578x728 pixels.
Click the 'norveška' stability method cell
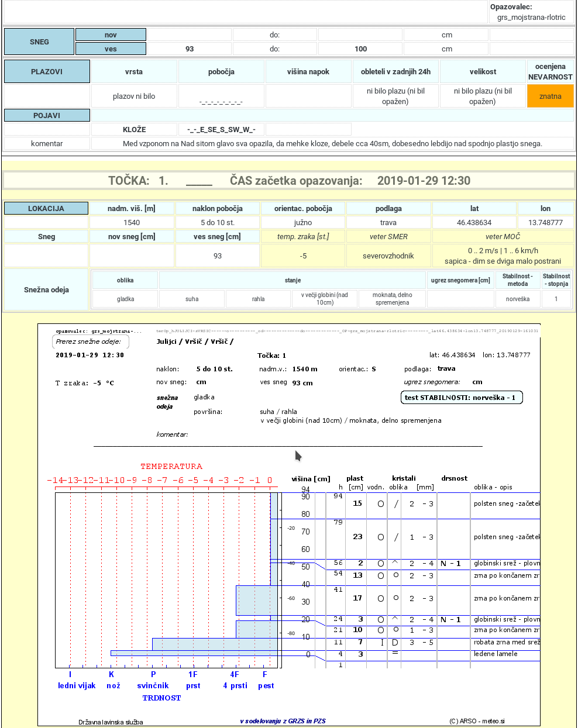click(x=518, y=299)
